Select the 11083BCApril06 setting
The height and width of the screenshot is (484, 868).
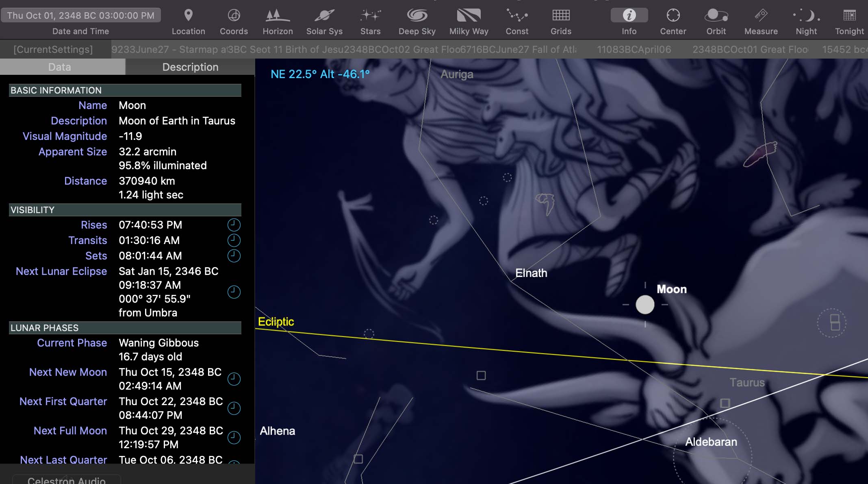[634, 49]
